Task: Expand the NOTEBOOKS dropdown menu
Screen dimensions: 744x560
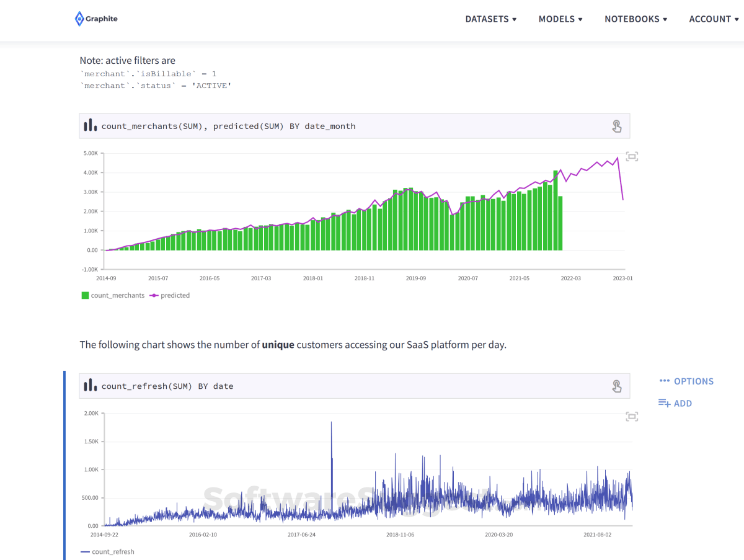Action: pos(635,19)
